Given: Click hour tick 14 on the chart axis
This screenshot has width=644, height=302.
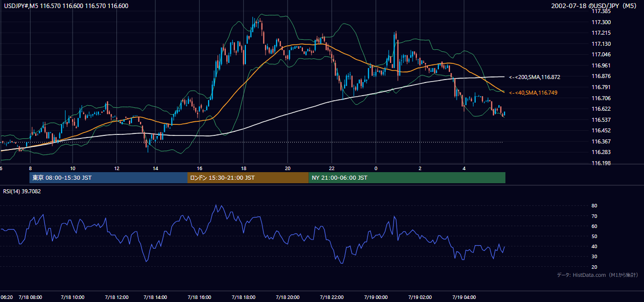Looking at the screenshot, I should click(x=155, y=168).
